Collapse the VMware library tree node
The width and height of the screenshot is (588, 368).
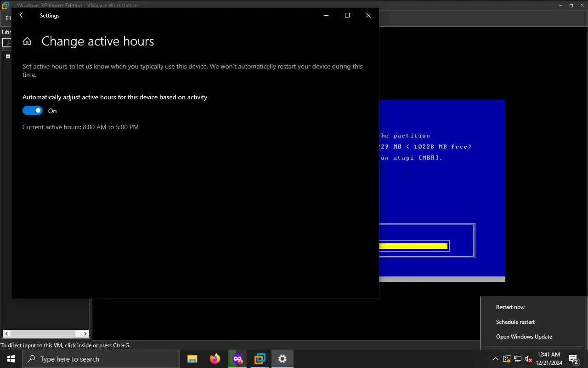tap(8, 57)
